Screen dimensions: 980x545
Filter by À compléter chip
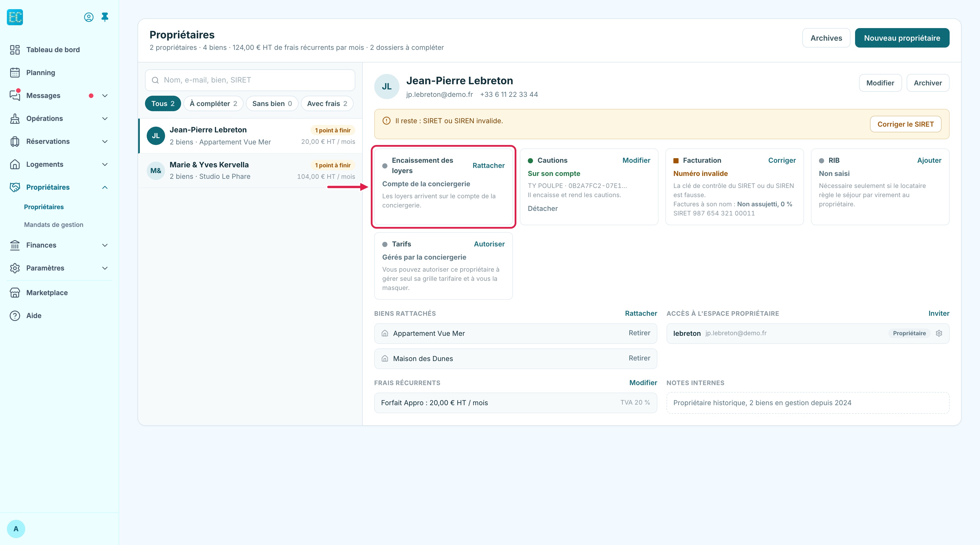(x=213, y=103)
